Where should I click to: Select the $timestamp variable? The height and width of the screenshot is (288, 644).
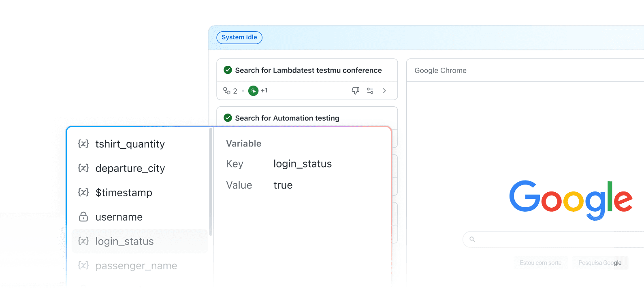pos(124,193)
